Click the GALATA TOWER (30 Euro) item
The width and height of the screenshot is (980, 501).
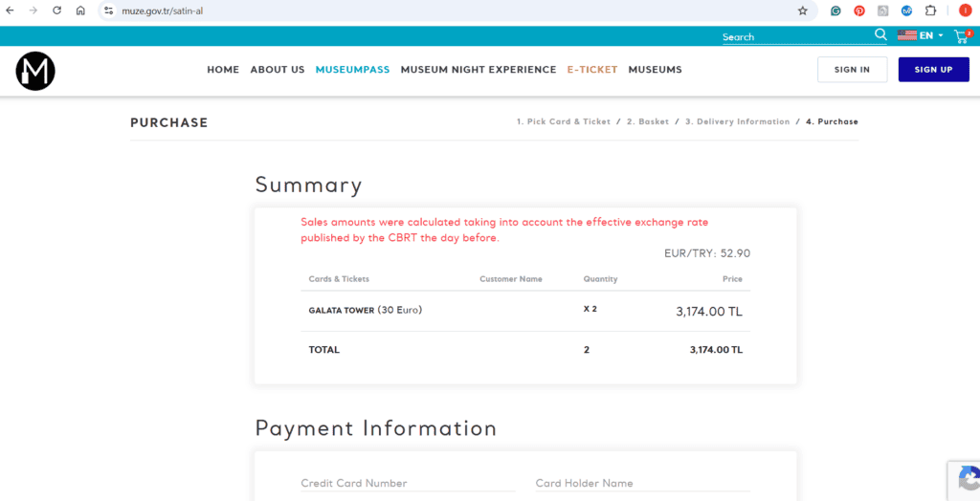pos(365,310)
